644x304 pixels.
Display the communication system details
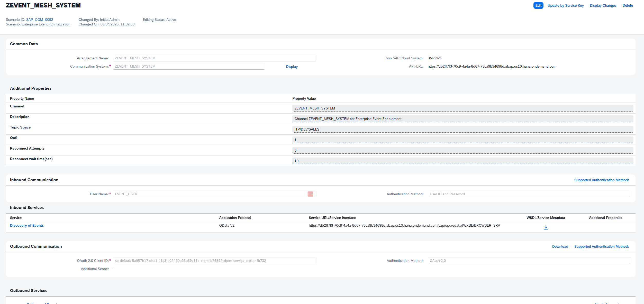(292, 67)
